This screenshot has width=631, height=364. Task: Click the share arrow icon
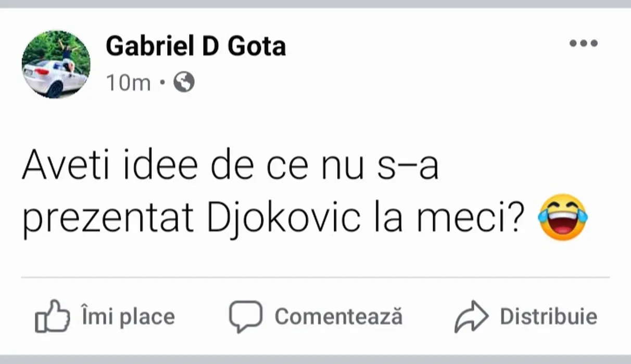click(x=471, y=316)
